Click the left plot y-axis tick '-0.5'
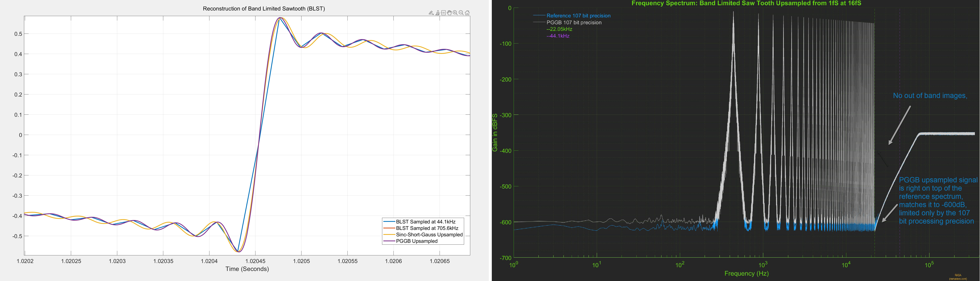 point(17,236)
